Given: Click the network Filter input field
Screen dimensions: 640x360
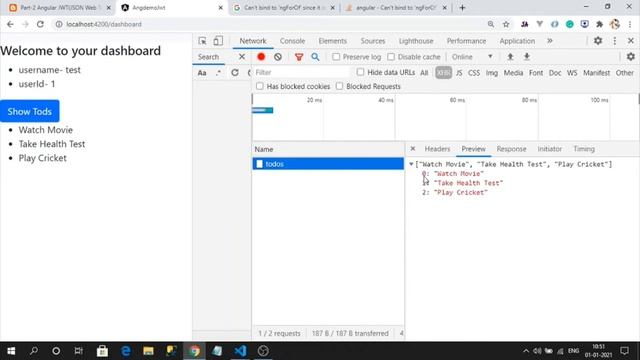Looking at the screenshot, I should pyautogui.click(x=302, y=72).
